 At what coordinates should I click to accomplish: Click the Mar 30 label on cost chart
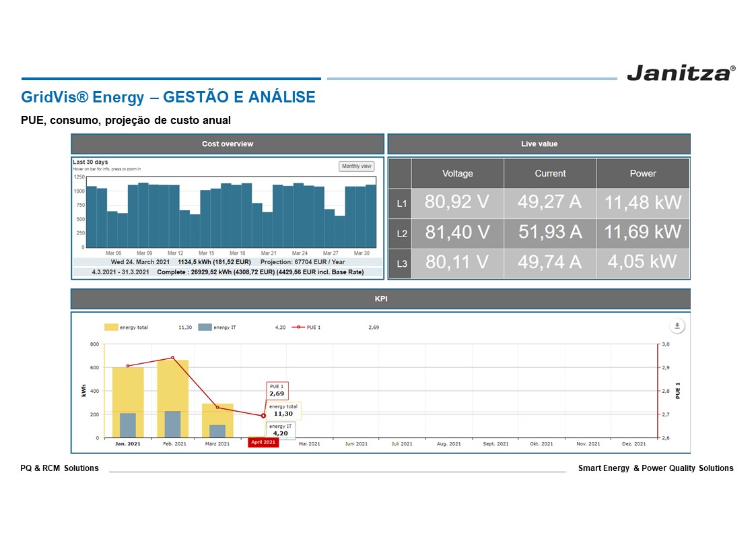pos(362,253)
